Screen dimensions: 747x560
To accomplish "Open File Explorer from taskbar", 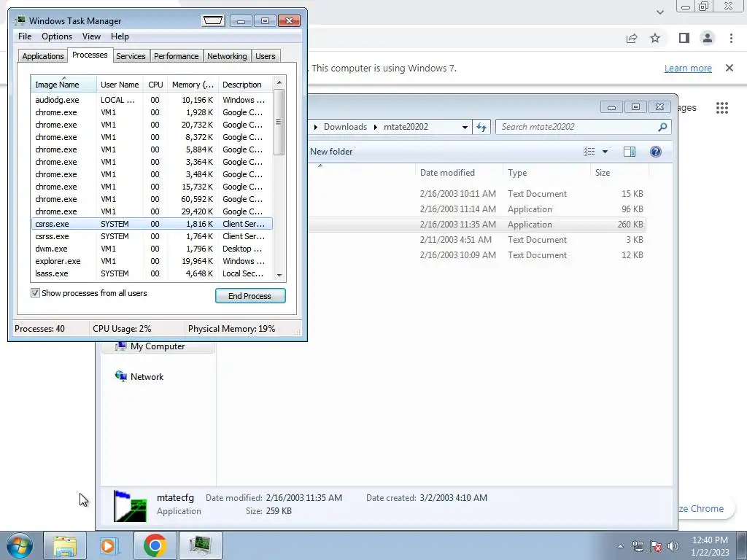I will click(65, 545).
